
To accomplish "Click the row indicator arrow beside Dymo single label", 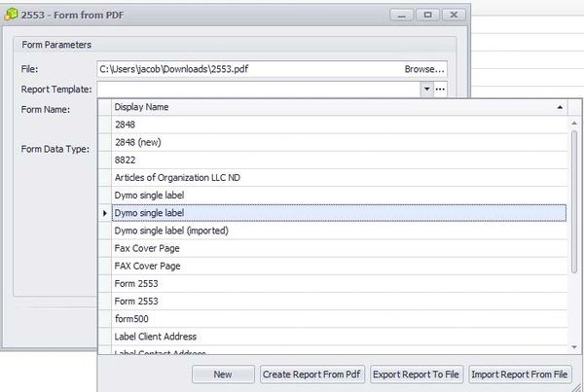I will 105,213.
